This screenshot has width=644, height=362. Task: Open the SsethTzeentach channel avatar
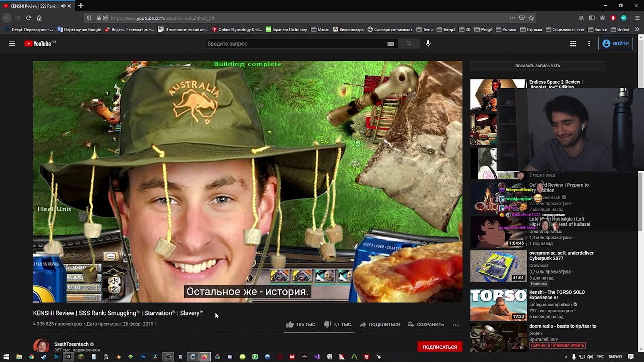tap(41, 346)
